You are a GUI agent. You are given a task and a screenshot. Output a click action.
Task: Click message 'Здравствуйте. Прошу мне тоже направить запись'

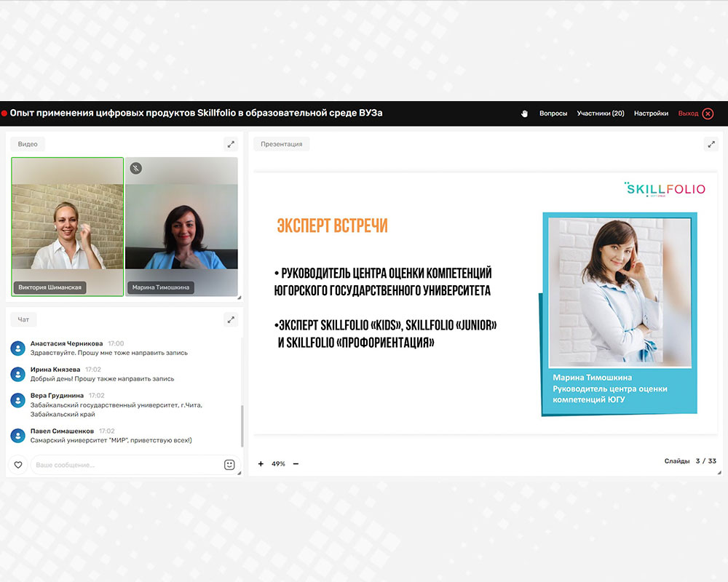[x=109, y=353]
